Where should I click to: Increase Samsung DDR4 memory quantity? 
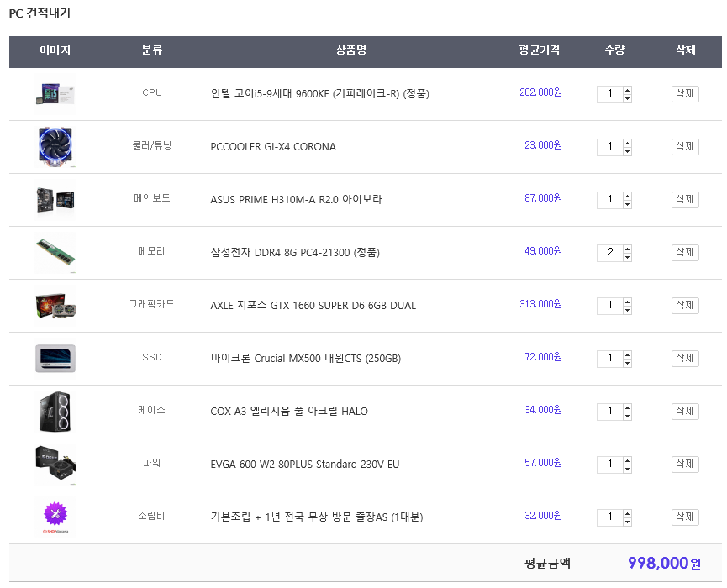627,249
